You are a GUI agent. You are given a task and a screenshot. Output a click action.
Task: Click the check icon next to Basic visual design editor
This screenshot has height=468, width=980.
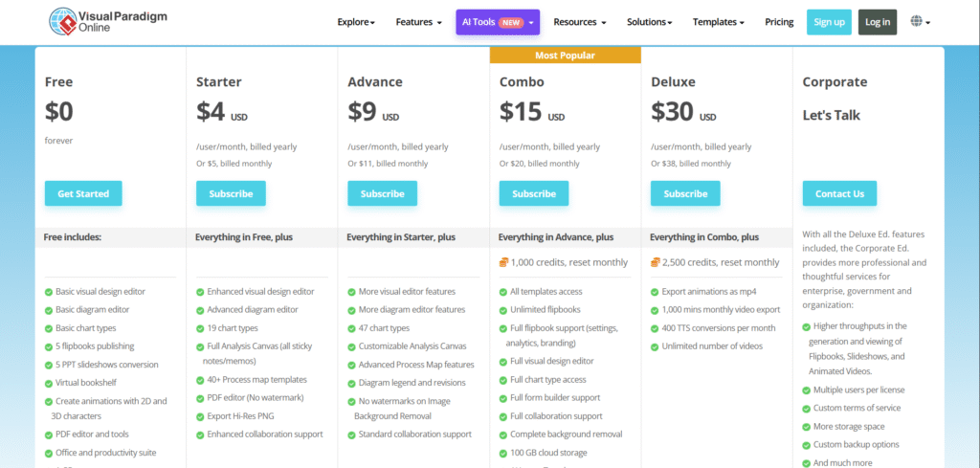click(x=49, y=292)
